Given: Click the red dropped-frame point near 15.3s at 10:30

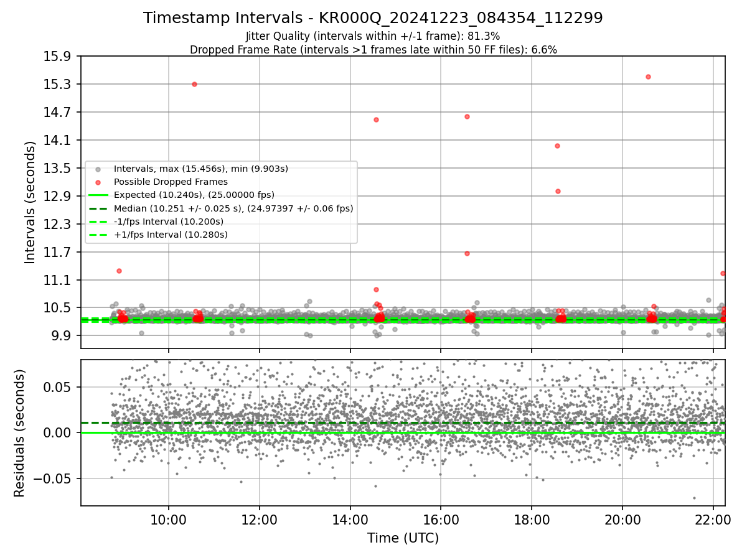Looking at the screenshot, I should [x=194, y=84].
